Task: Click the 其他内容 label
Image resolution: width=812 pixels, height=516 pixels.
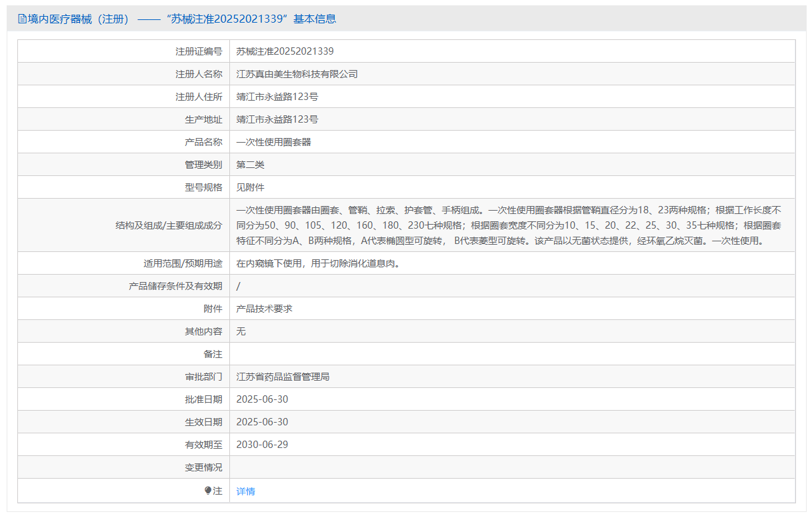Action: pyautogui.click(x=203, y=331)
